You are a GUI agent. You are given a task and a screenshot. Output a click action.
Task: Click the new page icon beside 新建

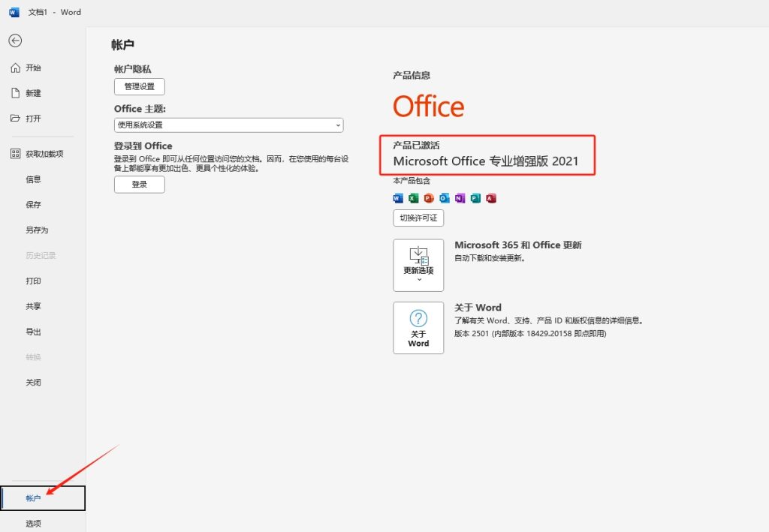[x=16, y=93]
